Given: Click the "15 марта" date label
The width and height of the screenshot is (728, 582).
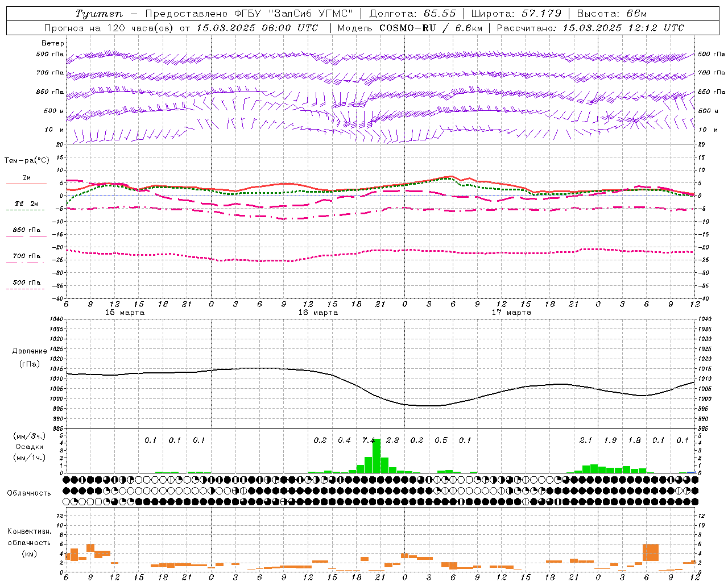Looking at the screenshot, I should coord(125,313).
